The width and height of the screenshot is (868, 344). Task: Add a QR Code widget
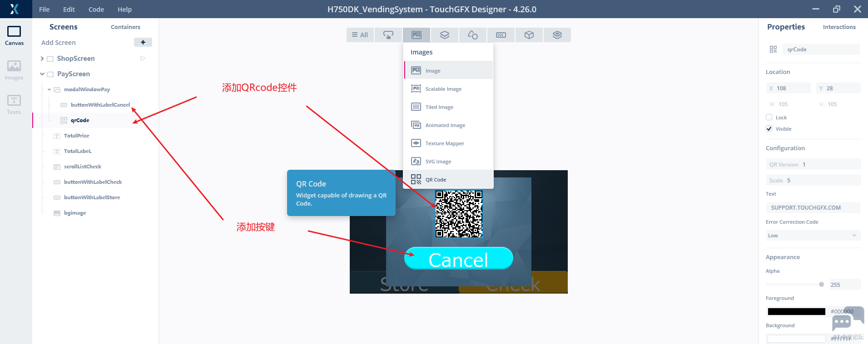(448, 179)
